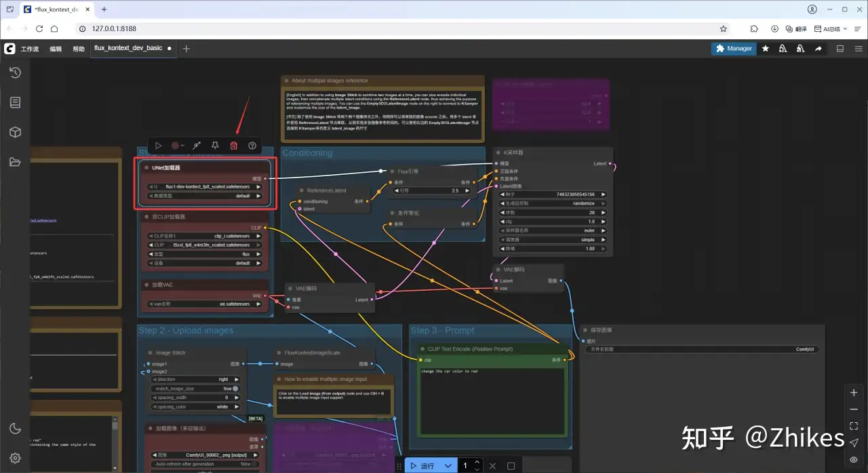Open 调度器 simple selector
Screen dimensions: 868x473
coord(553,240)
